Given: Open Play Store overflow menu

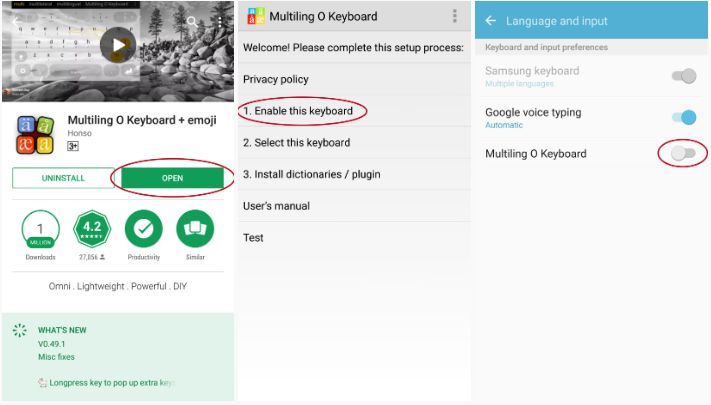Looking at the screenshot, I should pos(220,21).
